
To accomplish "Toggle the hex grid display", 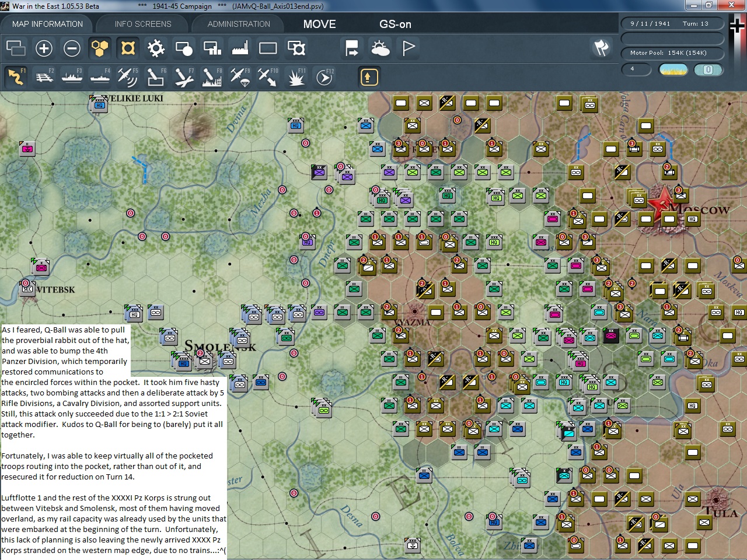I will (x=100, y=48).
